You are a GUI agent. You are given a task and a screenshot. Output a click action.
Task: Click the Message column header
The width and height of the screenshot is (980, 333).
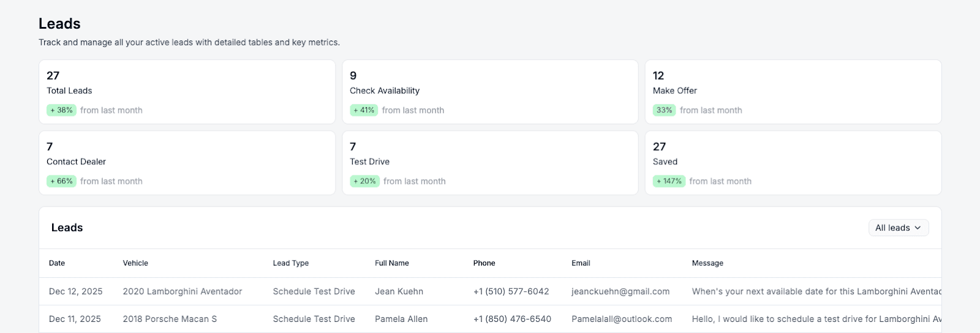pos(707,263)
